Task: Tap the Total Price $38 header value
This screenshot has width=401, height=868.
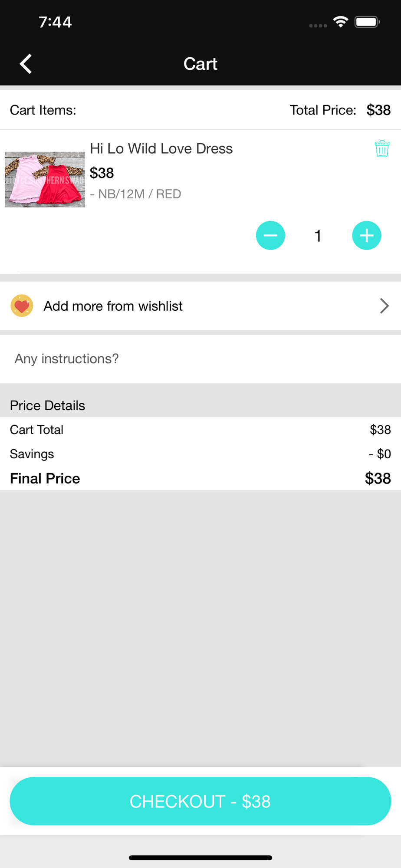Action: pos(378,110)
